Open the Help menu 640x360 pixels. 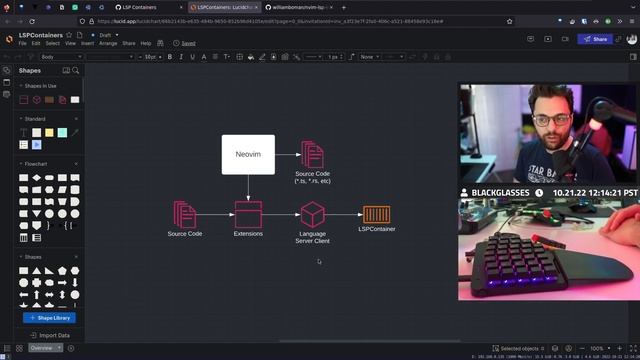(146, 43)
